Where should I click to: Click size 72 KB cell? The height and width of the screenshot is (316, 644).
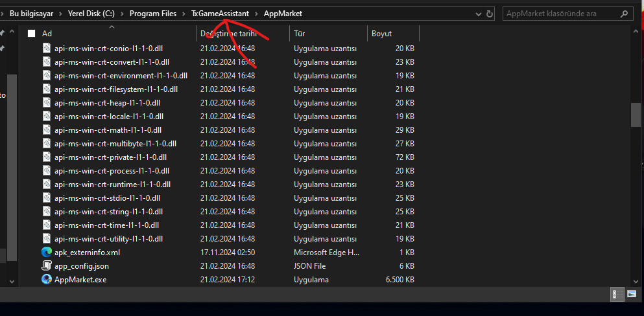point(405,157)
